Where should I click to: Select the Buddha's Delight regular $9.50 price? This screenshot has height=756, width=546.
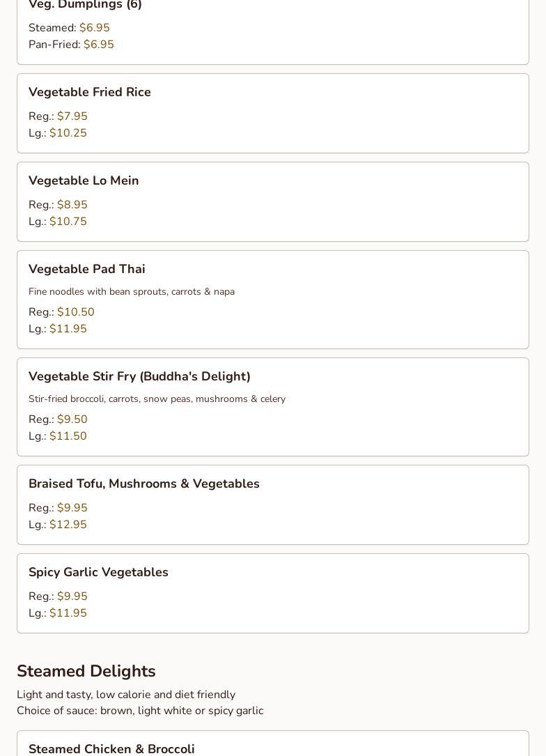(x=72, y=419)
